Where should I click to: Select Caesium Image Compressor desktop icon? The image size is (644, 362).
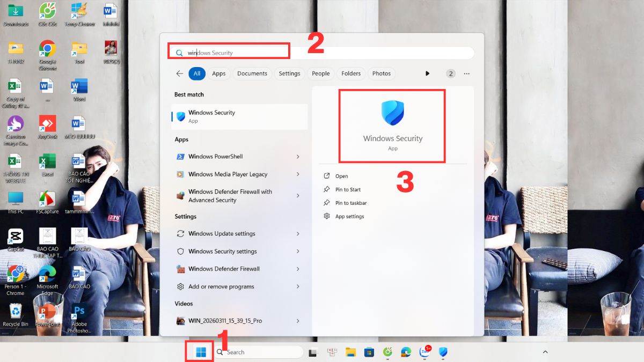pyautogui.click(x=16, y=130)
